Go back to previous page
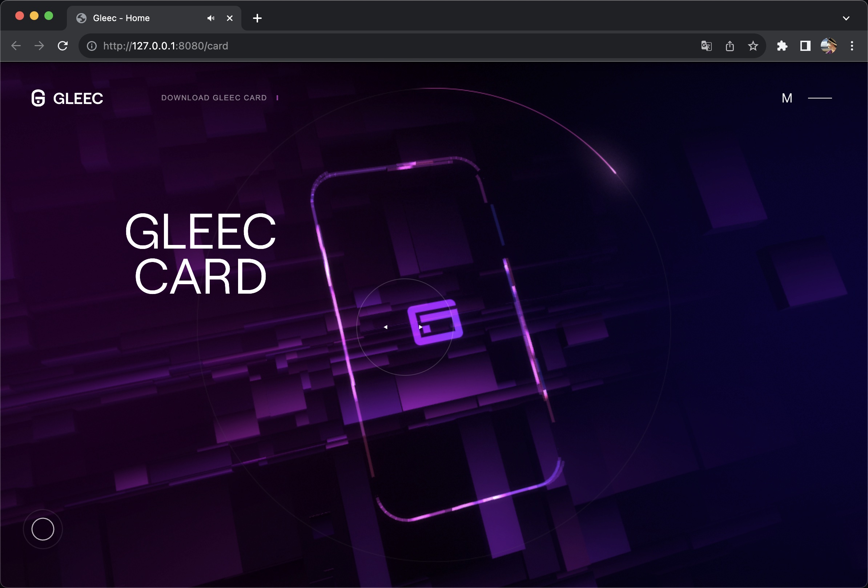This screenshot has width=868, height=588. pyautogui.click(x=16, y=46)
